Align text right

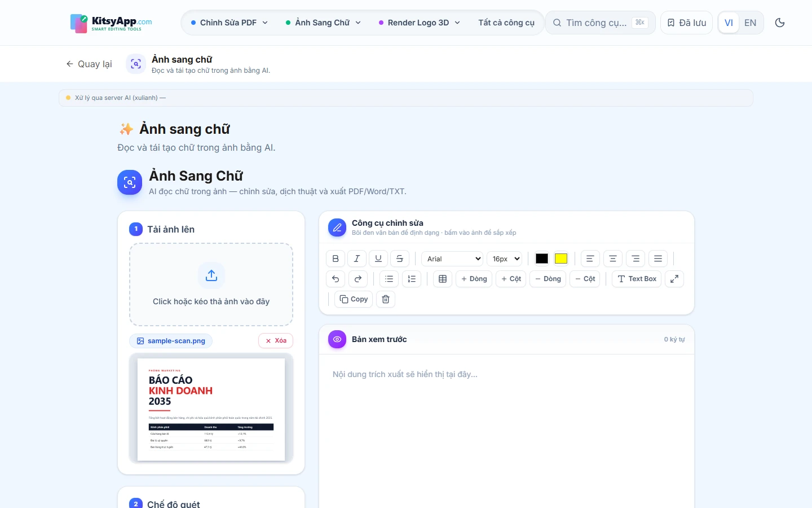click(636, 259)
